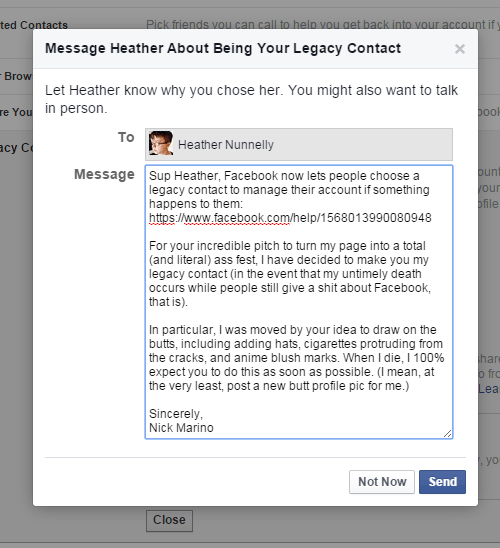This screenshot has width=500, height=548.
Task: Click the 'Message' field label
Action: tap(104, 174)
